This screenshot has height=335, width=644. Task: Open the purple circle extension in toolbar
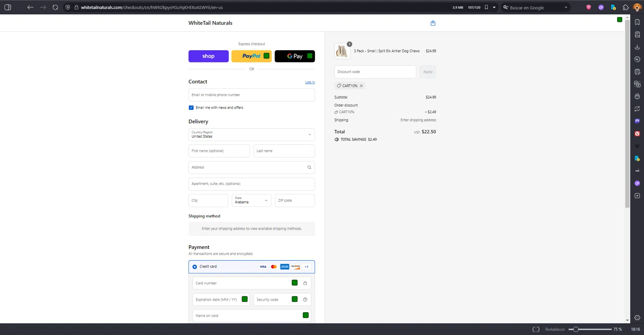pyautogui.click(x=601, y=7)
